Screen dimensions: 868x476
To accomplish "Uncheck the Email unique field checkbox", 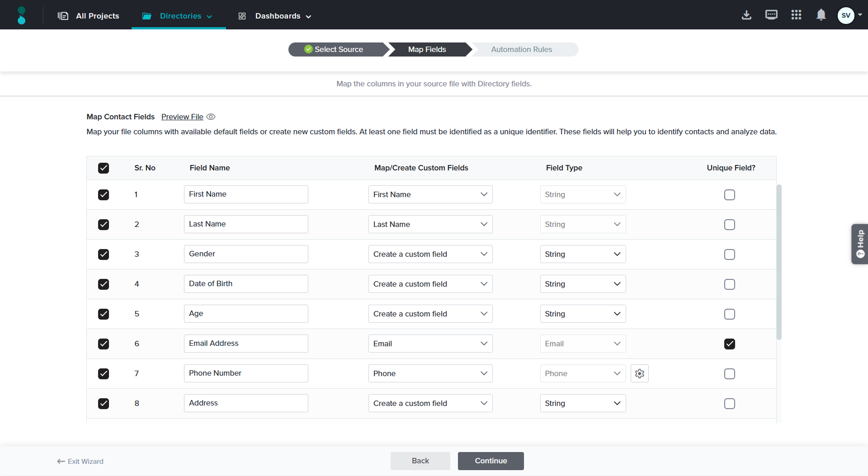I will coord(729,344).
